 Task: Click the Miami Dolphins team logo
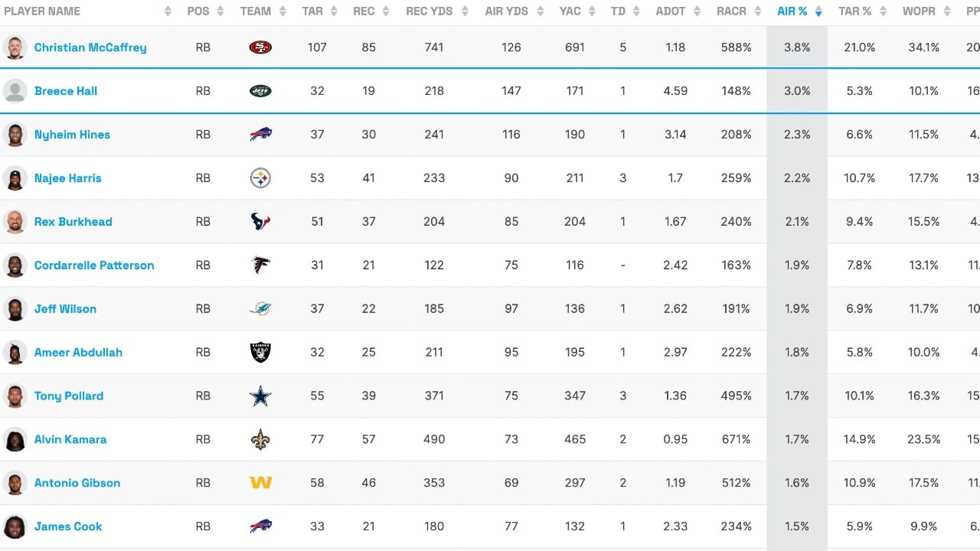tap(260, 309)
